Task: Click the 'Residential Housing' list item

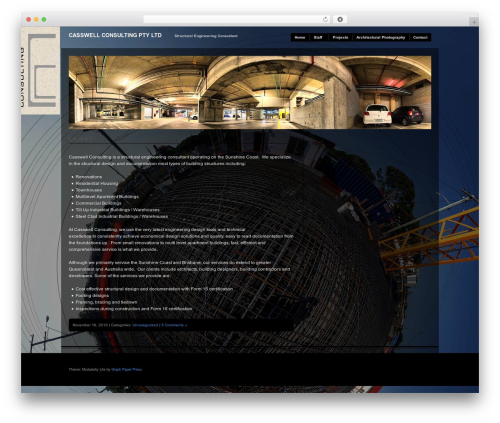Action: 97,183
